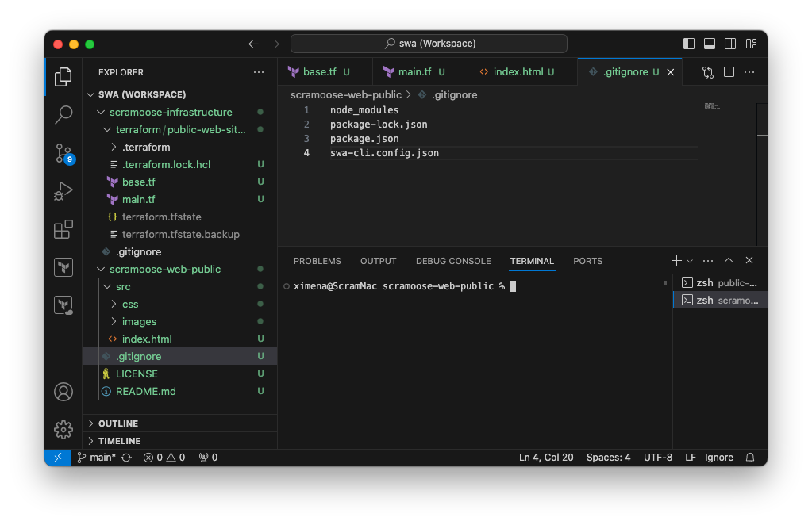The height and width of the screenshot is (525, 812).
Task: Split the editor to the right
Action: pyautogui.click(x=729, y=72)
